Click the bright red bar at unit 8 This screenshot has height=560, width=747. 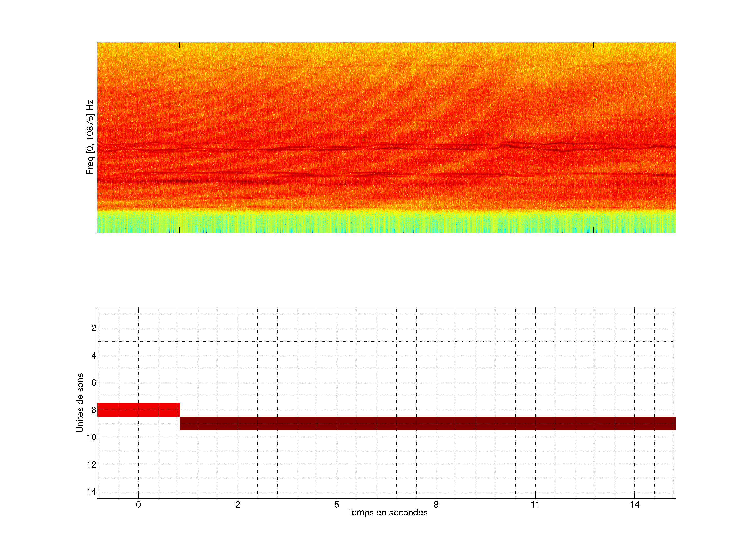coord(138,409)
